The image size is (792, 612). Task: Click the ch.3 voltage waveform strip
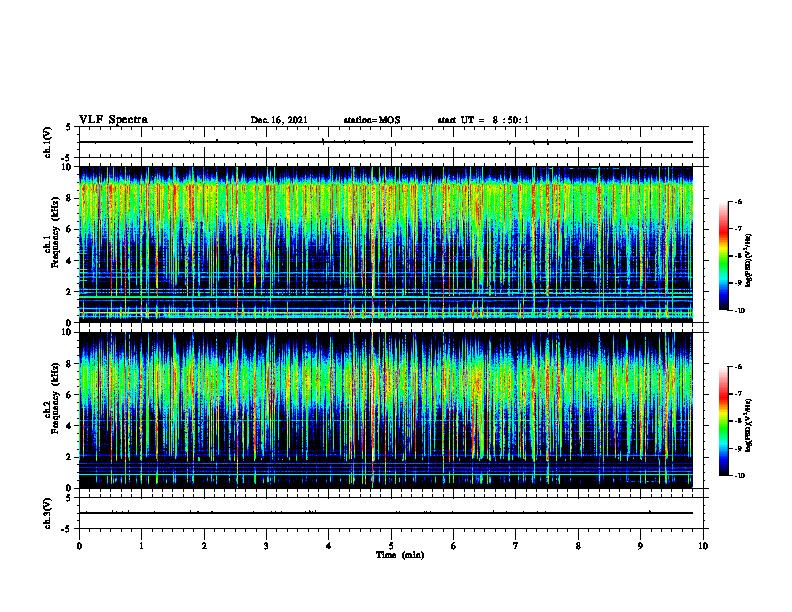[391, 513]
